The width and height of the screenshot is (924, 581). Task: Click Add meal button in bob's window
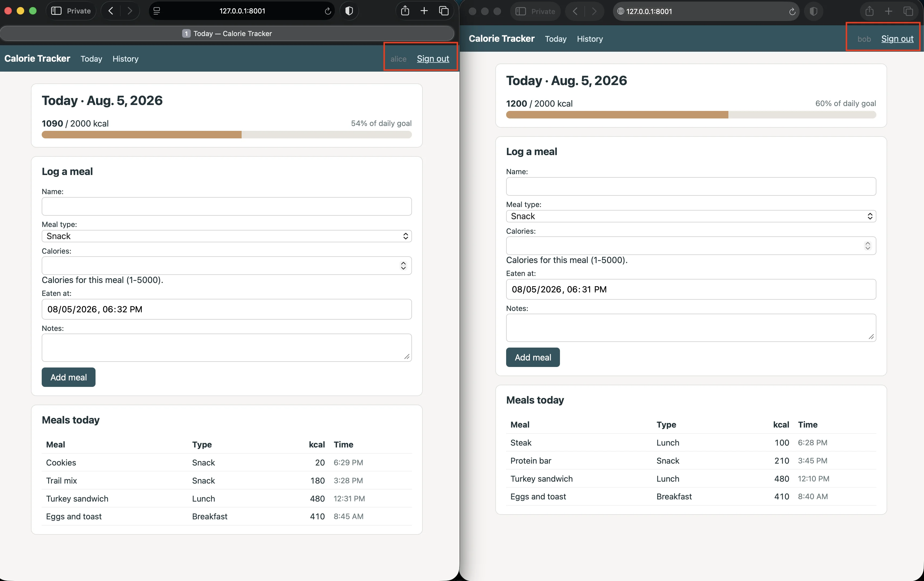[533, 357]
